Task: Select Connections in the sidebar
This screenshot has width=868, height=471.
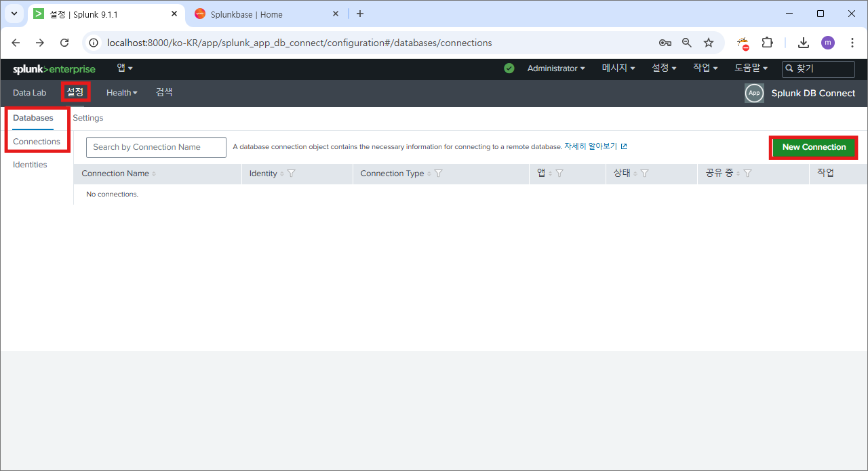Action: click(x=37, y=142)
